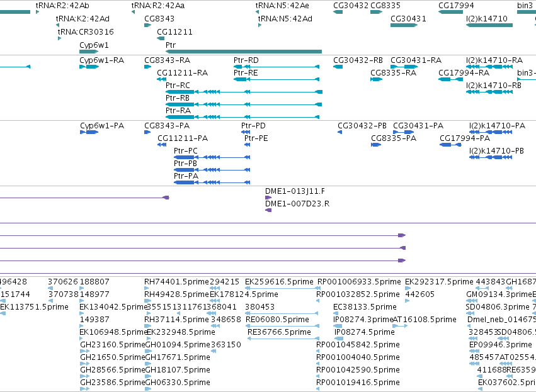Select the l(2)k14710-RA transcript glyph
This screenshot has width=536, height=392.
click(489, 67)
